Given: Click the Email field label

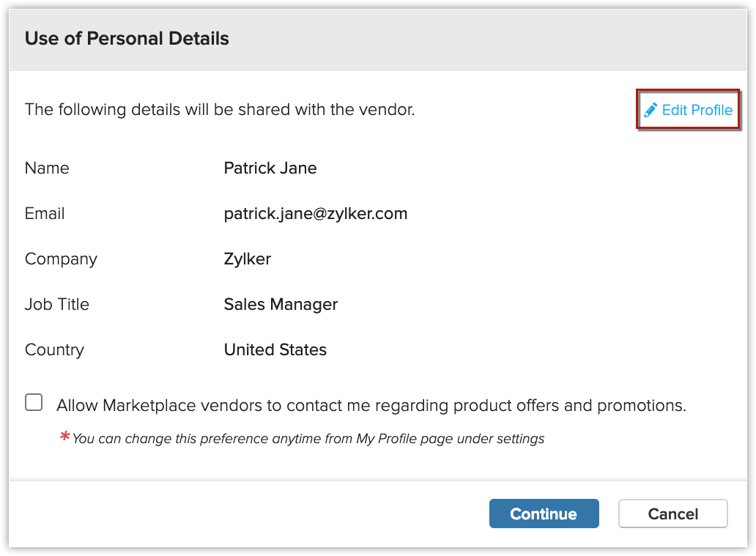Looking at the screenshot, I should click(45, 213).
